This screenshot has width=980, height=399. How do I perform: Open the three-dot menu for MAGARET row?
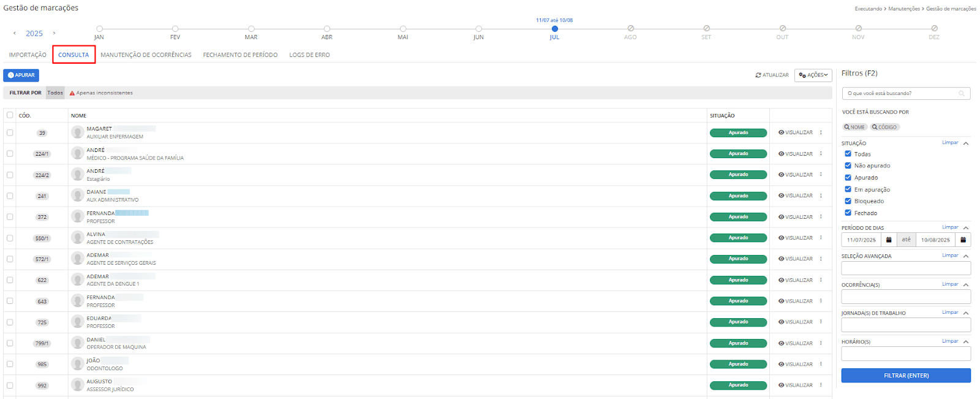tap(821, 132)
